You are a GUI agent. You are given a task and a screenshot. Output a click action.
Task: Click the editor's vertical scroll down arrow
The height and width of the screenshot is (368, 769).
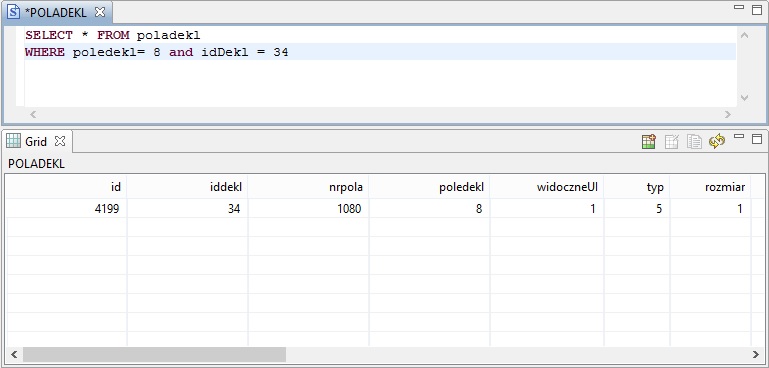[744, 98]
